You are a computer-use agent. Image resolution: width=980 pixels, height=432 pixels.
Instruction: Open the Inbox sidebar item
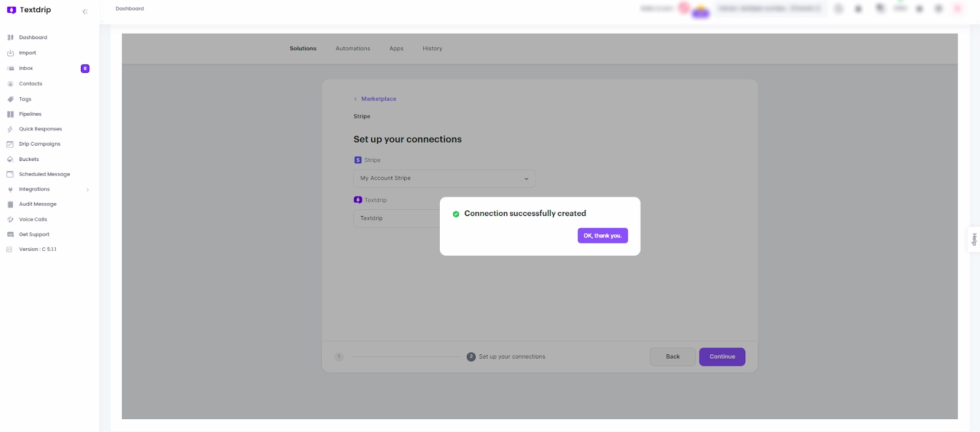tap(26, 69)
